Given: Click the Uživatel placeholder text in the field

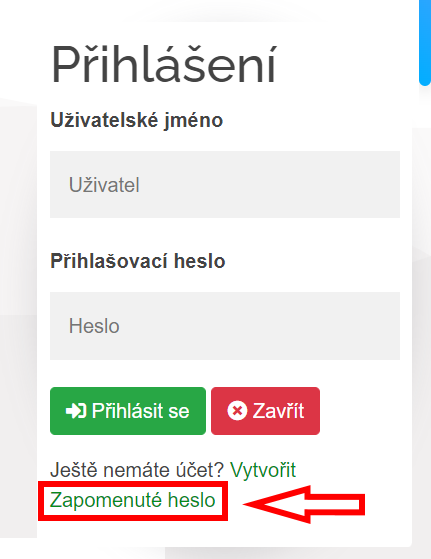Looking at the screenshot, I should [104, 185].
